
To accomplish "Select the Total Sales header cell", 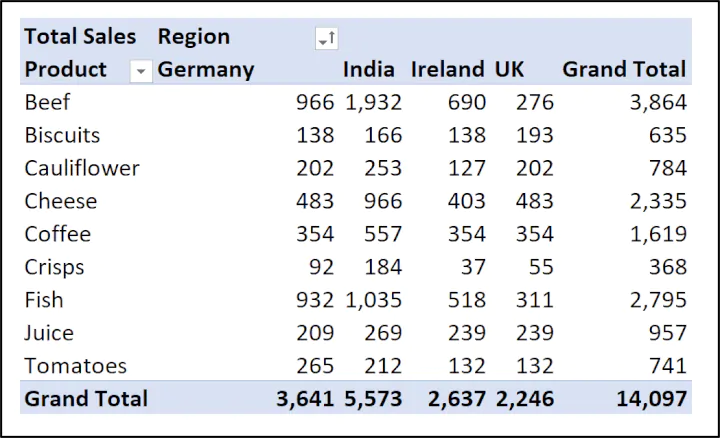I will pyautogui.click(x=80, y=37).
